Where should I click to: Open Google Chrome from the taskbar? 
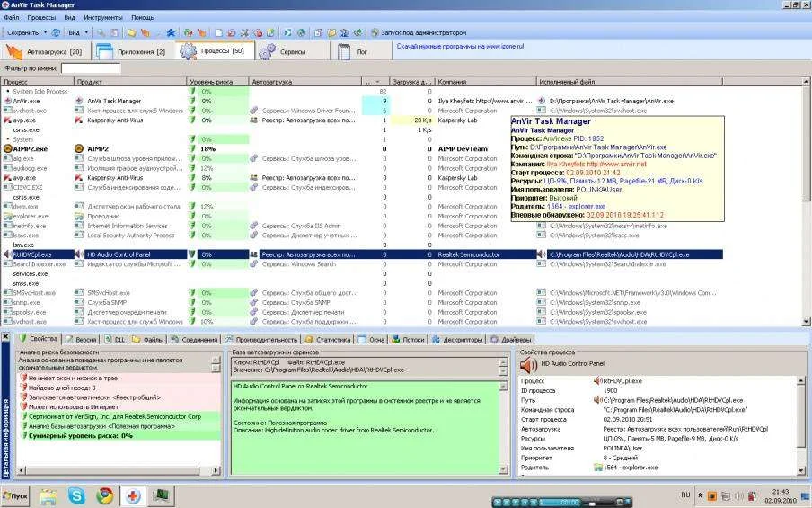pos(104,496)
